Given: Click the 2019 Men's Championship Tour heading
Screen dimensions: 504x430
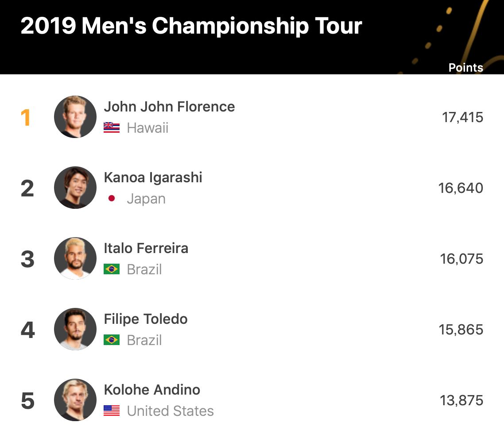Looking at the screenshot, I should (x=191, y=27).
